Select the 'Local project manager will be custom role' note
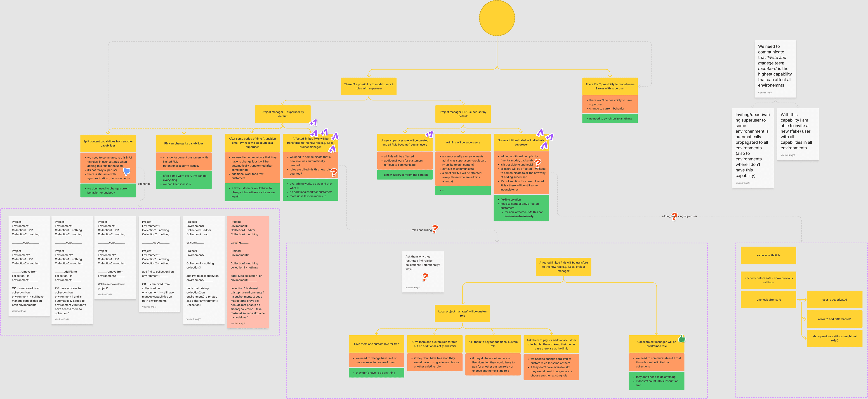 coord(463,313)
